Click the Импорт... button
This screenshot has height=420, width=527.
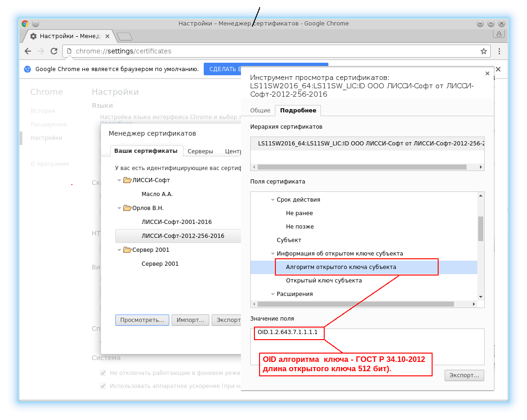tap(190, 320)
